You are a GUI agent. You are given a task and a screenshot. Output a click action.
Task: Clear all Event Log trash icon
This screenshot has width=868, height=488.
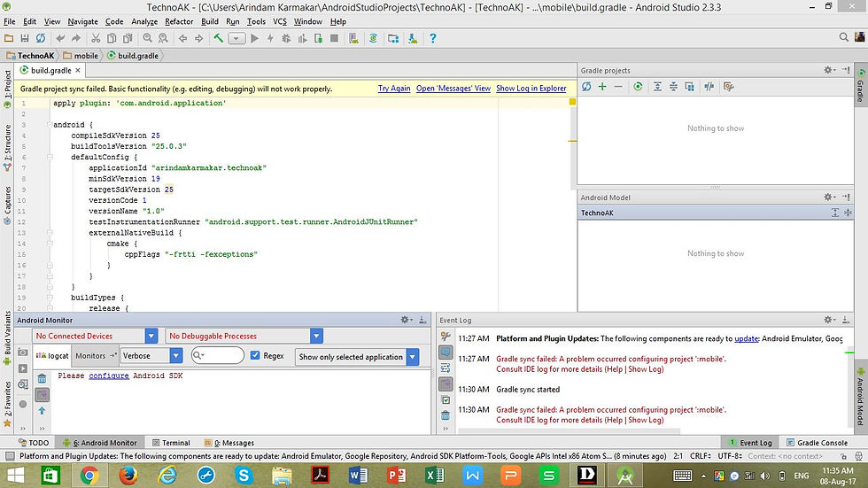point(446,415)
